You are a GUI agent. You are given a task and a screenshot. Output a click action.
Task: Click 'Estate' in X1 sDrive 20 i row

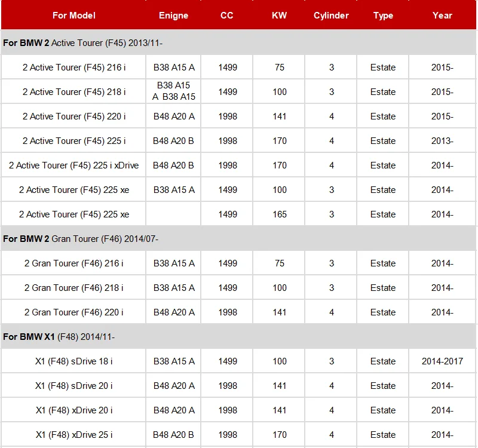tap(383, 386)
